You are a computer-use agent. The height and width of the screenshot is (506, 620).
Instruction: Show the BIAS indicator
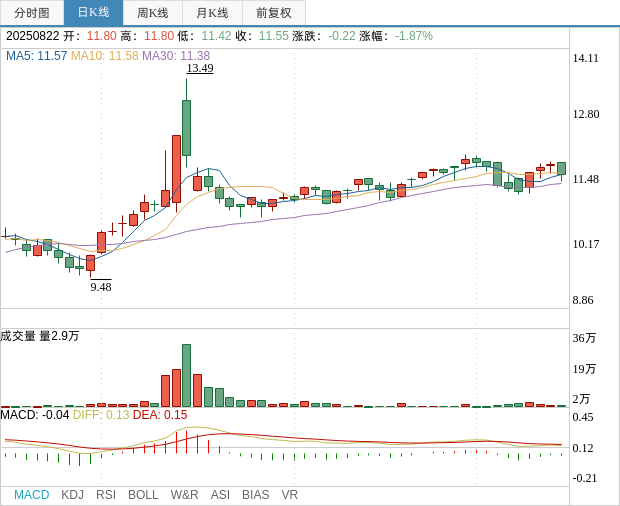[255, 495]
